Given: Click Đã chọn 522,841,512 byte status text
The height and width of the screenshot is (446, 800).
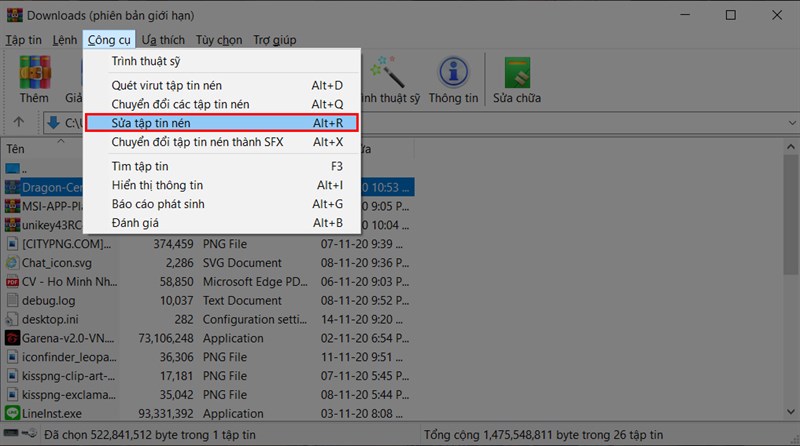Looking at the screenshot, I should point(149,435).
